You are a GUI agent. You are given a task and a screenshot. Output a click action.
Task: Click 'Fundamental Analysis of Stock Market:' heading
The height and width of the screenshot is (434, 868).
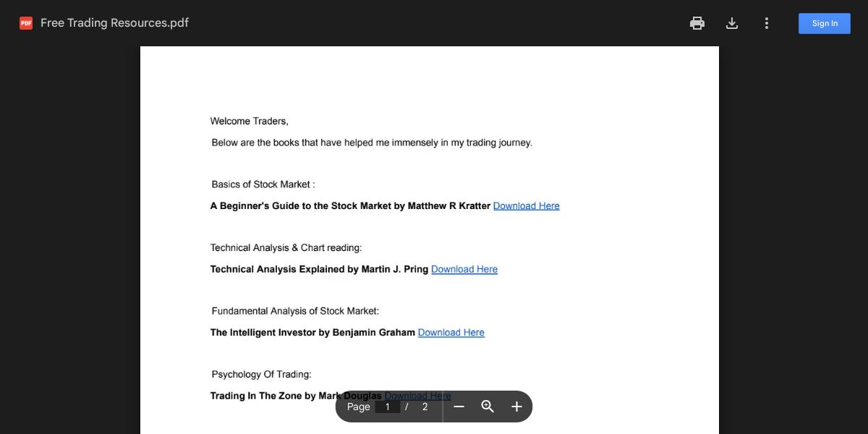295,311
